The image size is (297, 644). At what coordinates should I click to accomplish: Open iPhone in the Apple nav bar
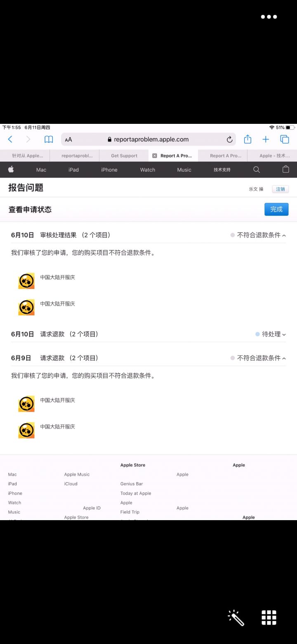109,170
